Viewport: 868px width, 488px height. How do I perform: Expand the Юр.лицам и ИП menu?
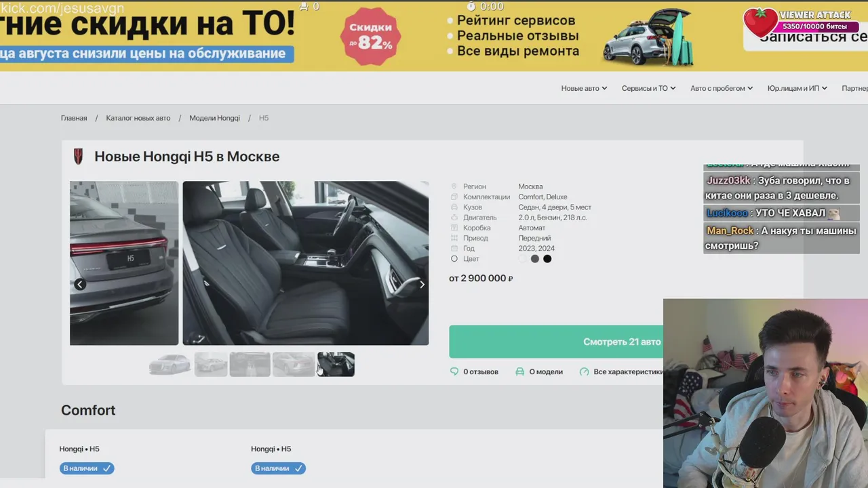(797, 88)
